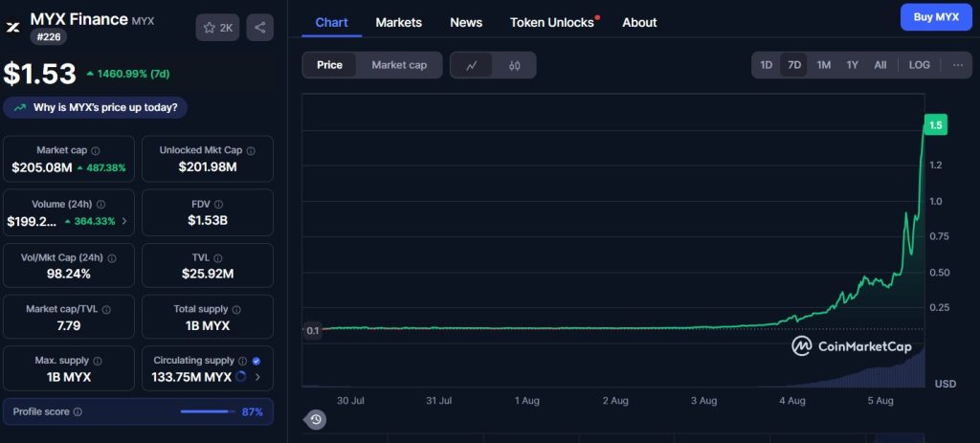
Task: Click the USD currency label on chart
Action: pyautogui.click(x=945, y=384)
